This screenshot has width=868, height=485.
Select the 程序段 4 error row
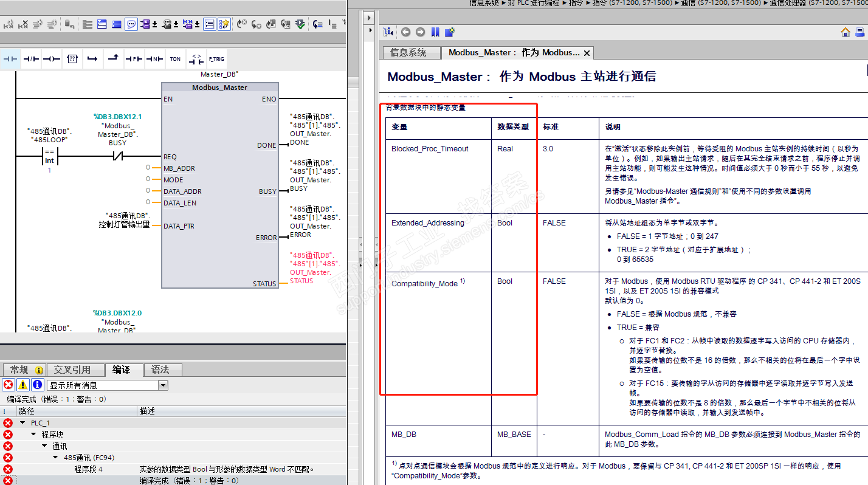[x=173, y=469]
